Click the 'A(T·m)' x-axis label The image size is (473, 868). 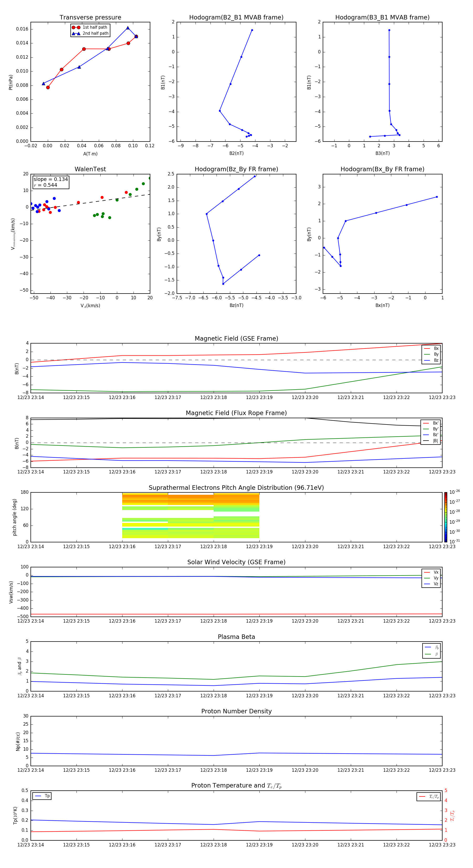coord(90,154)
